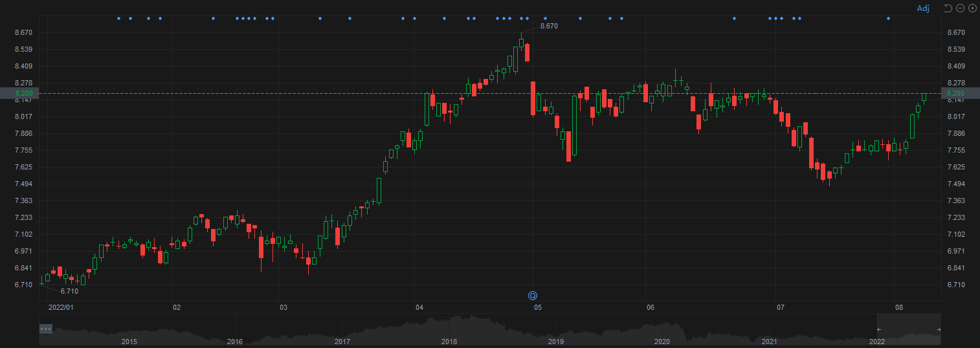Jump to 2015 in the bottom overview strip
The height and width of the screenshot is (348, 980).
129,341
